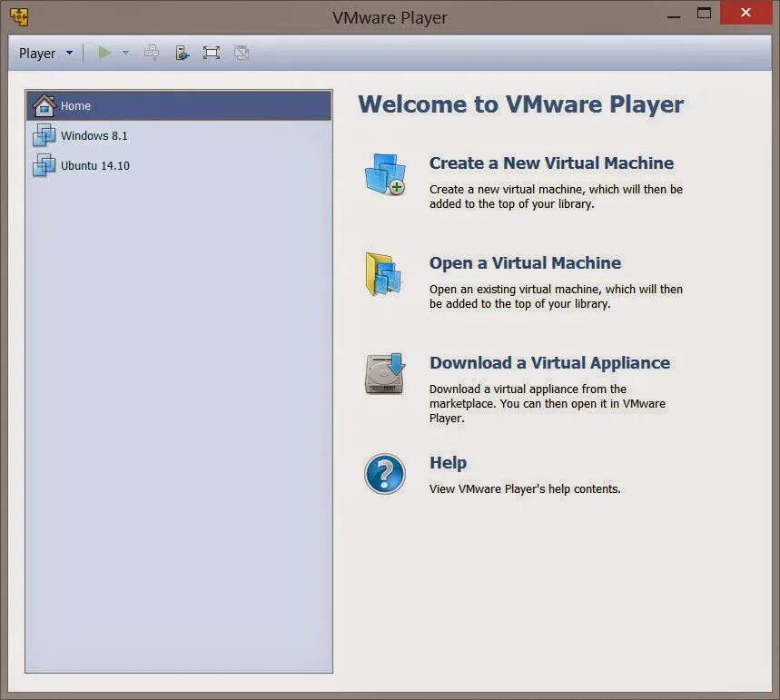Image resolution: width=780 pixels, height=700 pixels.
Task: Click the removable devices toolbar icon
Action: (x=183, y=53)
